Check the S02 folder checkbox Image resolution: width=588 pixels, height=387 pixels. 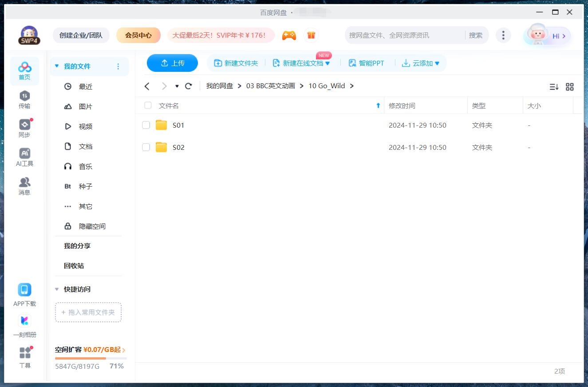tap(146, 147)
